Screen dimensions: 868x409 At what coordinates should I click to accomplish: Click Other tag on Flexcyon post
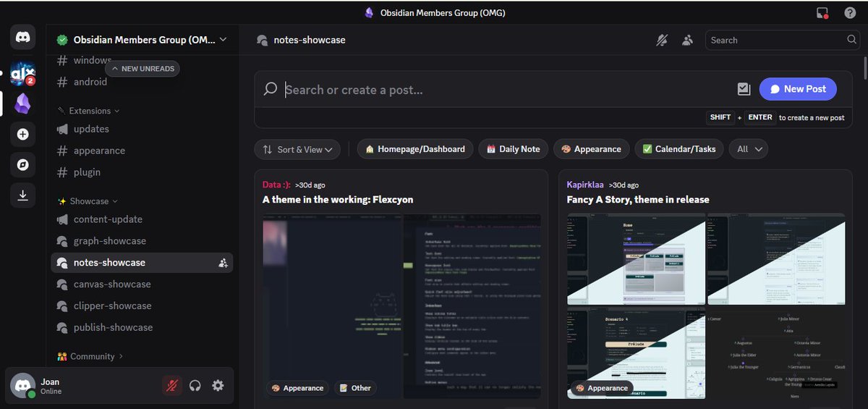point(355,388)
